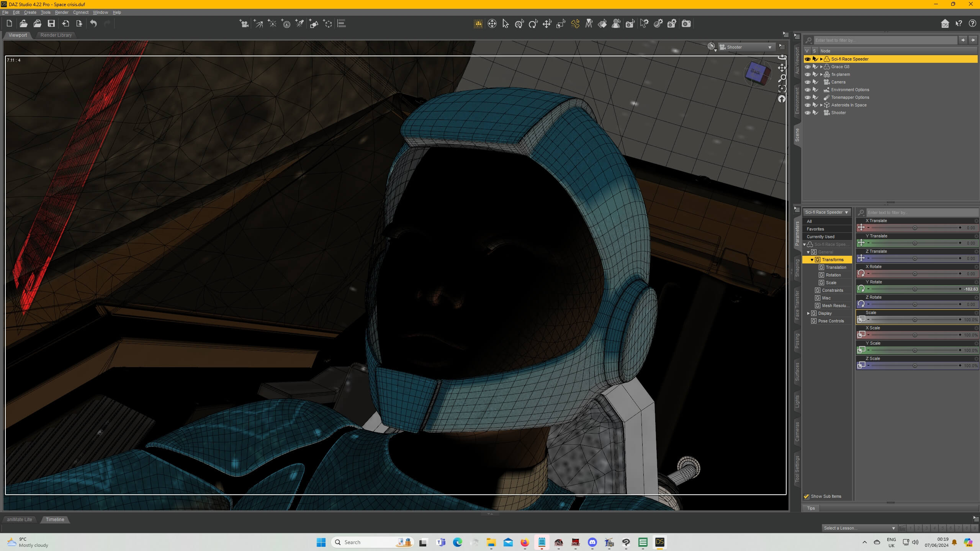980x551 pixels.
Task: Open the Shooter camera selection dropdown
Action: click(746, 47)
